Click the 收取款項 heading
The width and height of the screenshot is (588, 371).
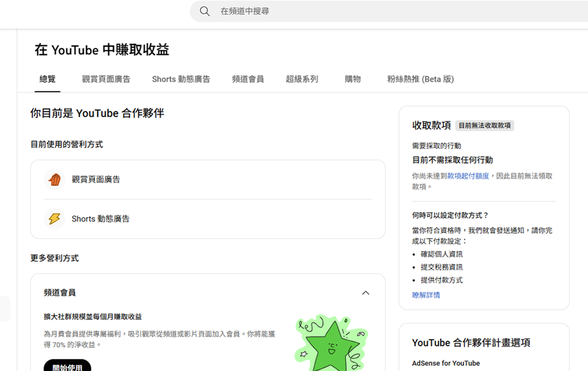tap(431, 126)
